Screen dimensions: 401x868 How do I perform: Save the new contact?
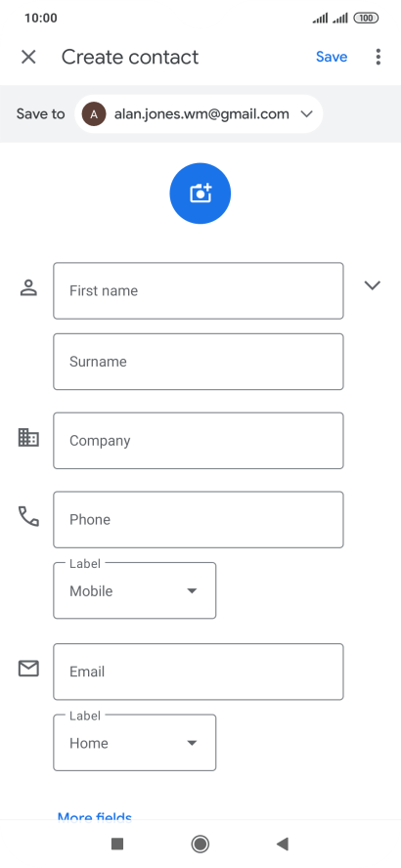332,57
